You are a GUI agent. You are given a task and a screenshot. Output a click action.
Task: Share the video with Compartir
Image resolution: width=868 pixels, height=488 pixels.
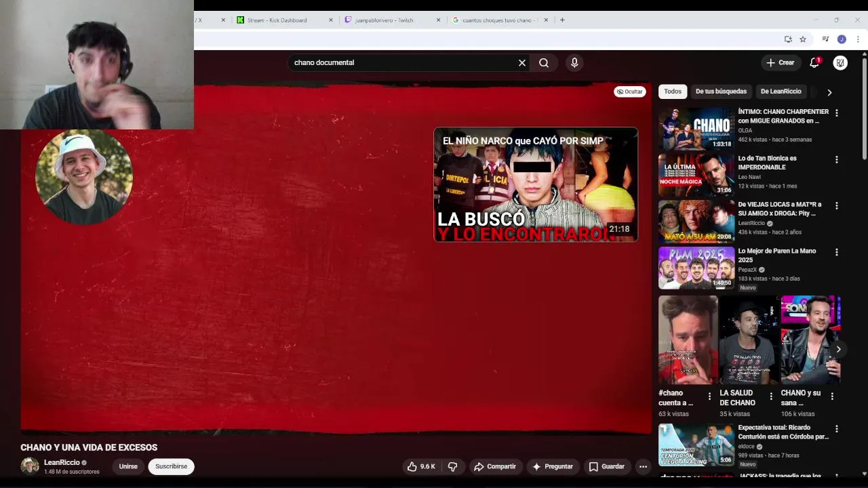point(495,466)
